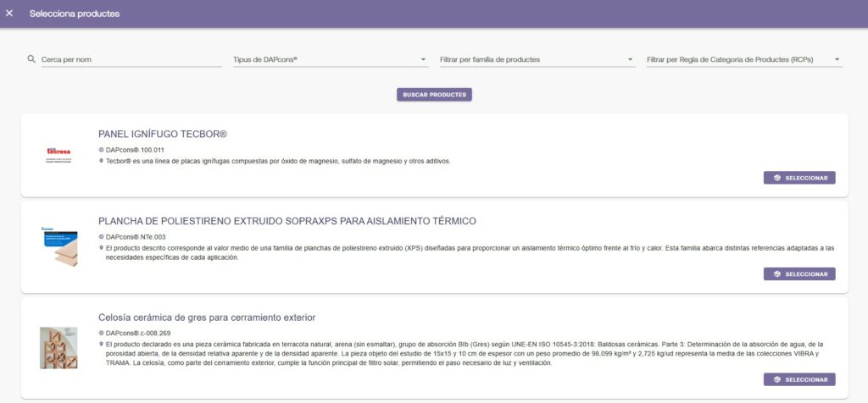Click the icon beside DAPcons c-008.269
The width and height of the screenshot is (868, 403).
click(102, 334)
